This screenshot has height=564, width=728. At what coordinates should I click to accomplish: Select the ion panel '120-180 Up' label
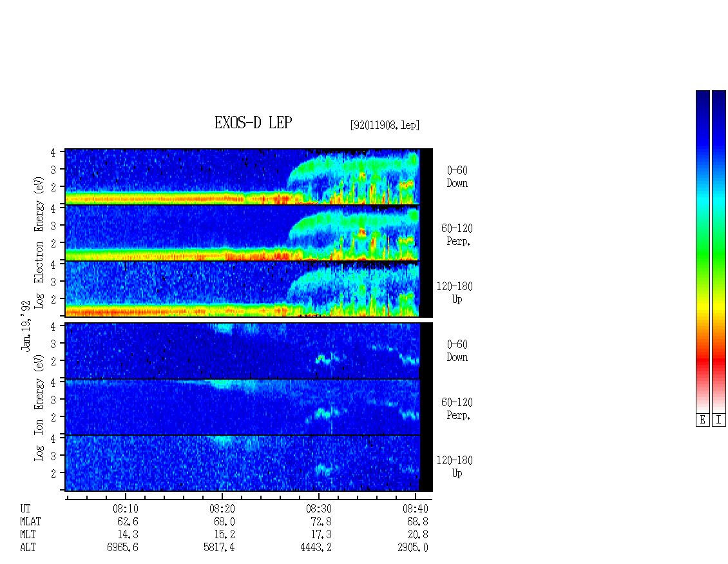click(455, 467)
